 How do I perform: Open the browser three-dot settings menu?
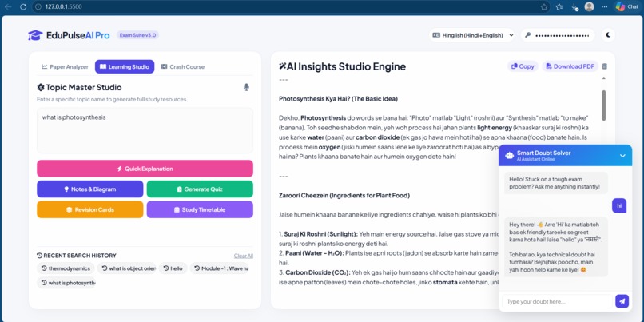[604, 6]
